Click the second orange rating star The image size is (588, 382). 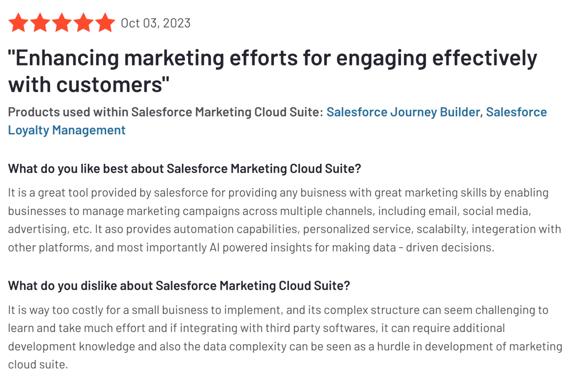pos(40,23)
